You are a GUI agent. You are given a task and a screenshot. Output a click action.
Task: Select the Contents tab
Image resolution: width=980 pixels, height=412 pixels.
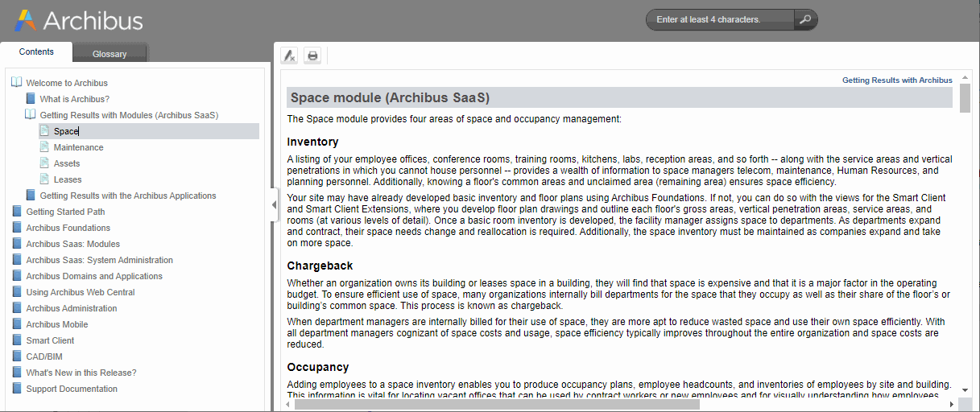pyautogui.click(x=36, y=51)
